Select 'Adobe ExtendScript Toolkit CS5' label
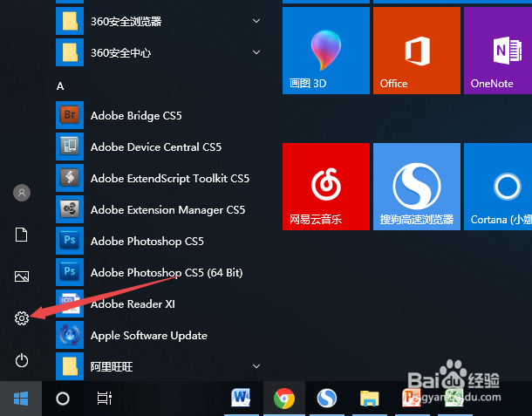The image size is (532, 416). coord(170,179)
